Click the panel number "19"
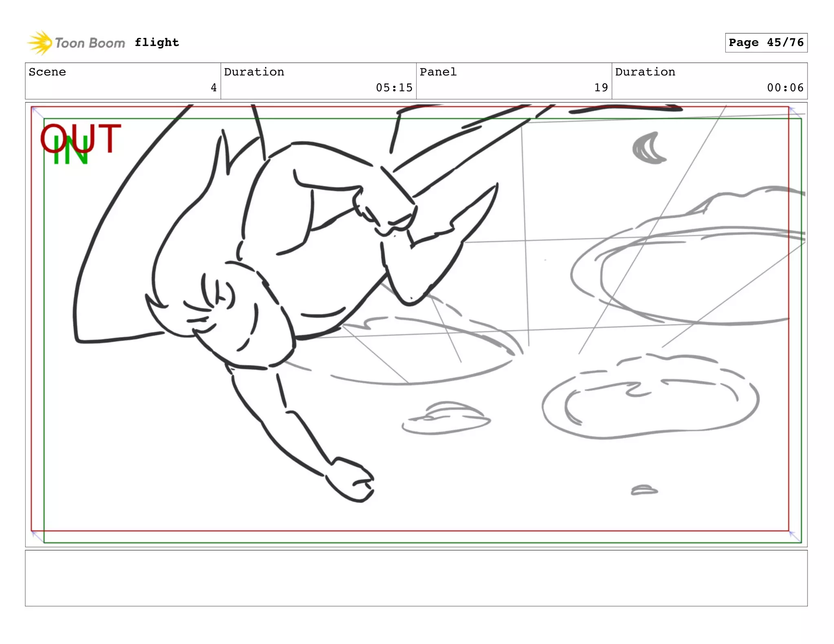This screenshot has width=834, height=644. pyautogui.click(x=601, y=88)
